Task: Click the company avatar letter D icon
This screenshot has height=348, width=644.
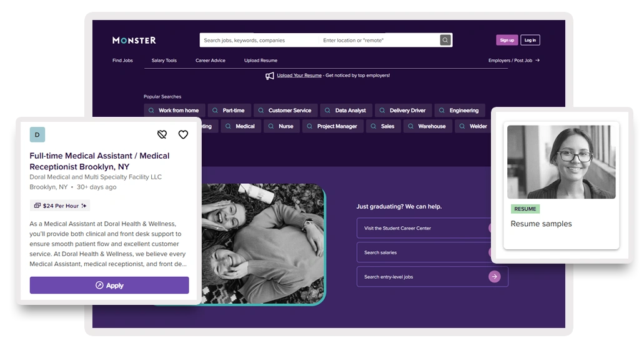Action: pyautogui.click(x=37, y=134)
